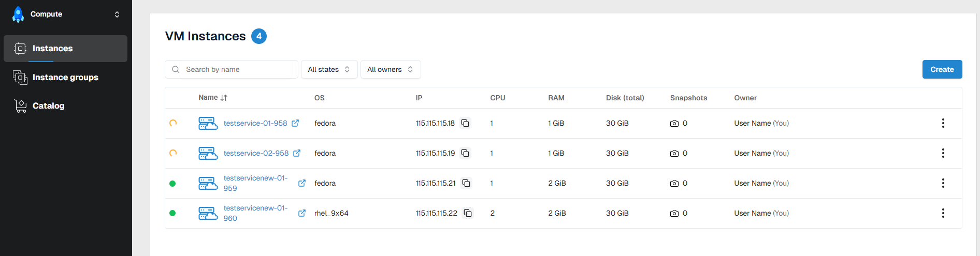Image resolution: width=980 pixels, height=256 pixels.
Task: Expand the Compute service switcher
Action: click(117, 14)
